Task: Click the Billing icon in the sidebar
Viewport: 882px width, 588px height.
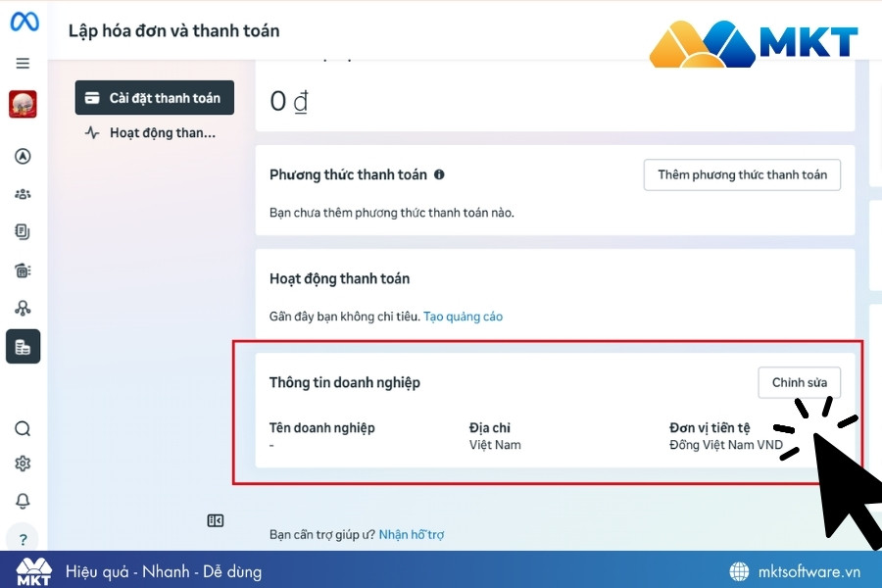Action: point(23,346)
